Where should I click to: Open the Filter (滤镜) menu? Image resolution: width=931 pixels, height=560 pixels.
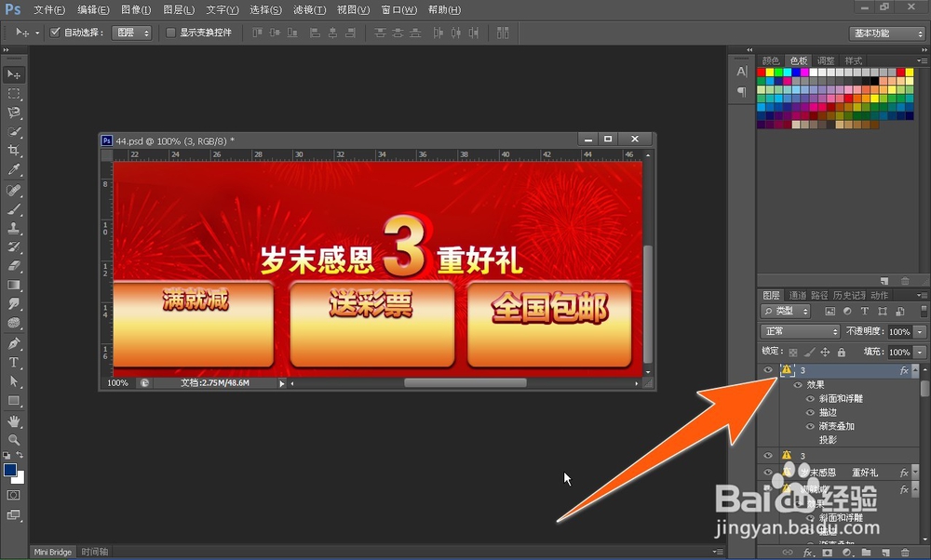(x=309, y=9)
